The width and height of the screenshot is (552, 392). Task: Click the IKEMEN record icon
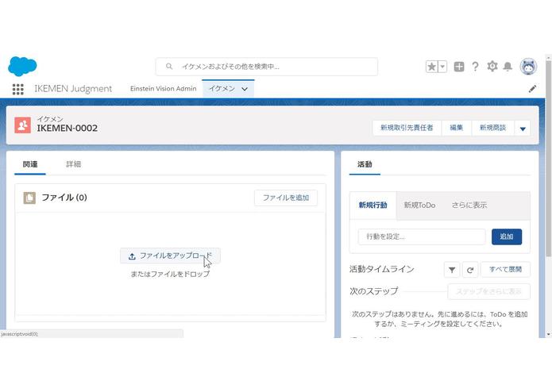click(22, 125)
